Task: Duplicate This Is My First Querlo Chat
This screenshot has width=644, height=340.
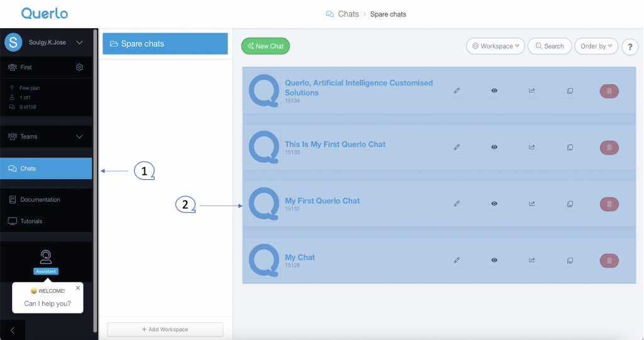Action: [x=570, y=148]
